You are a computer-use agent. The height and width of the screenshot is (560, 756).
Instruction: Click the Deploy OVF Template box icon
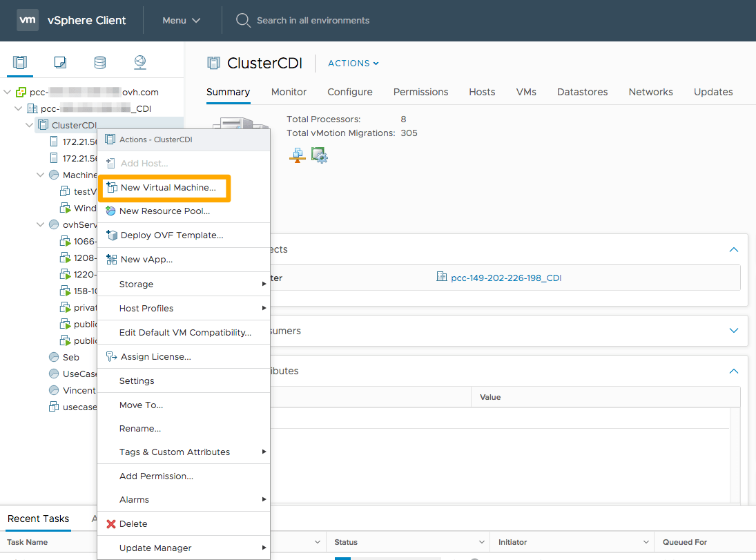click(x=112, y=235)
